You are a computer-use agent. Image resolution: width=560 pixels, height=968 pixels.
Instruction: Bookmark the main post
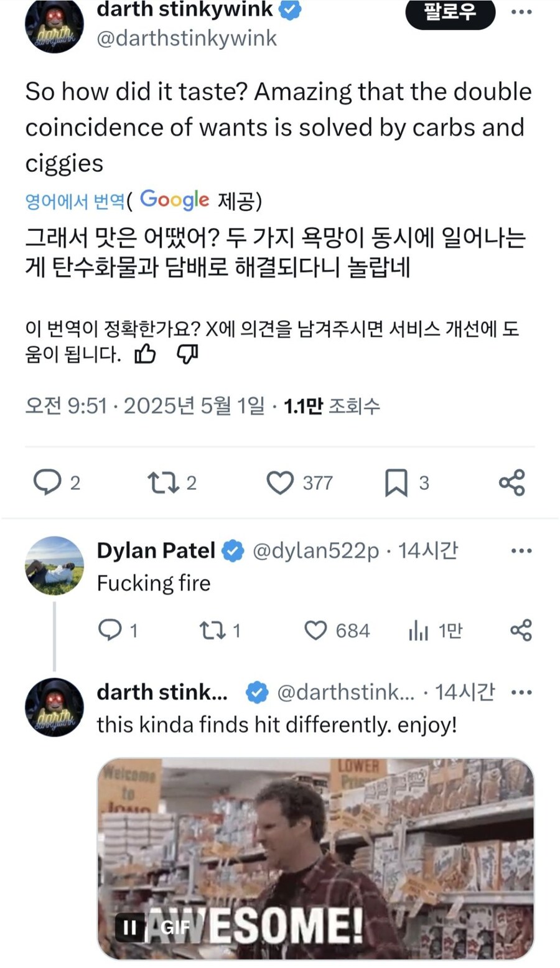click(396, 483)
